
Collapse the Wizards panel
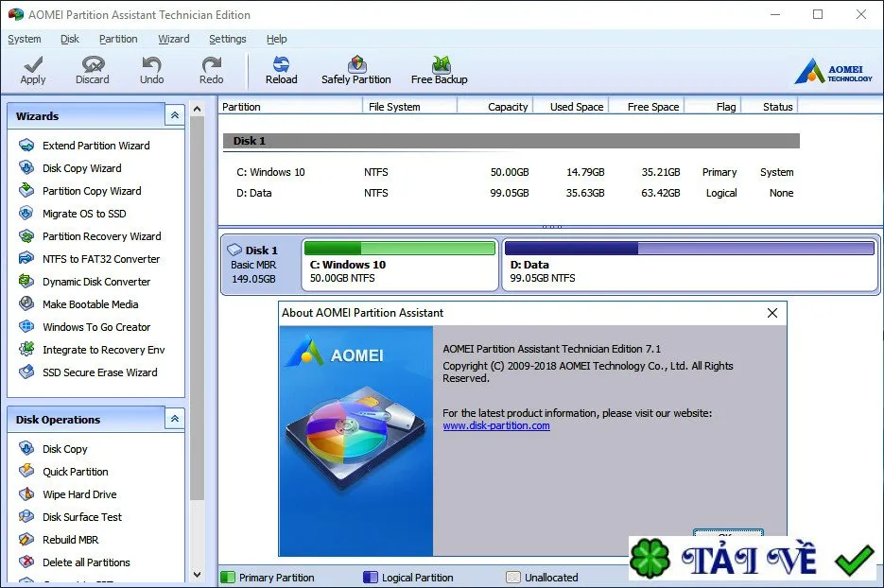point(175,115)
